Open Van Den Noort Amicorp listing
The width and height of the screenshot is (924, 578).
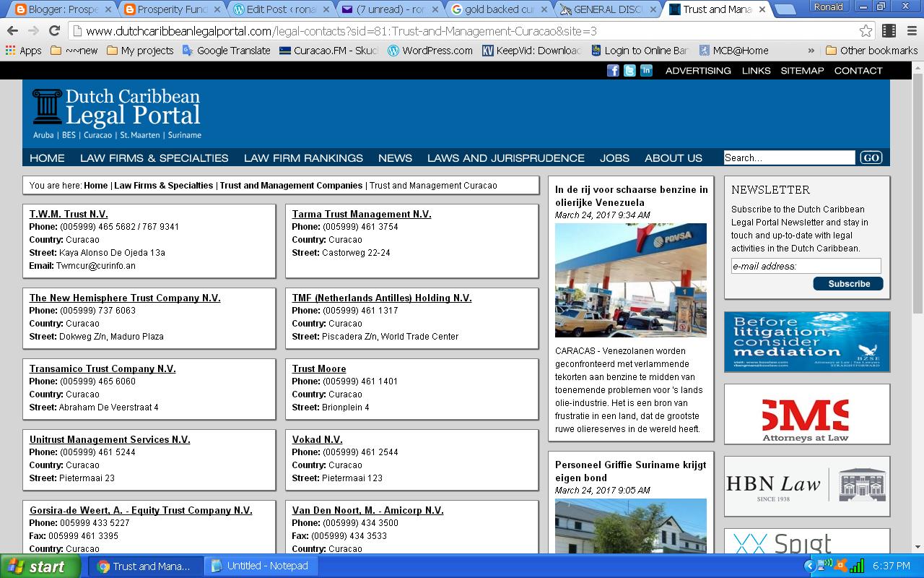coord(367,510)
